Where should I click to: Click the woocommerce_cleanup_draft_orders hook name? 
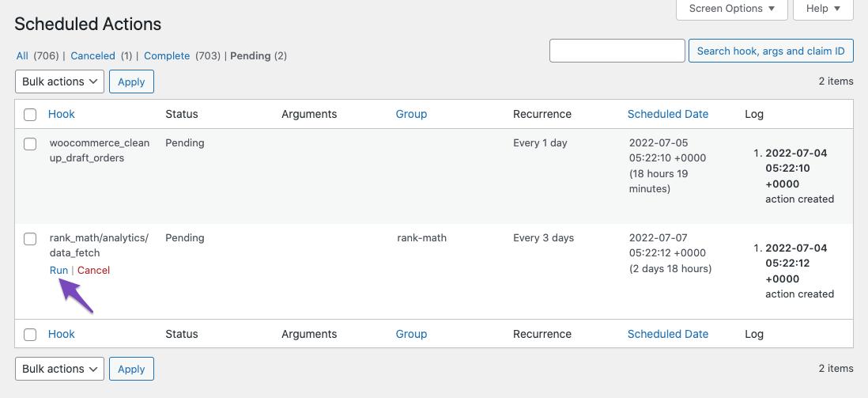click(x=100, y=150)
